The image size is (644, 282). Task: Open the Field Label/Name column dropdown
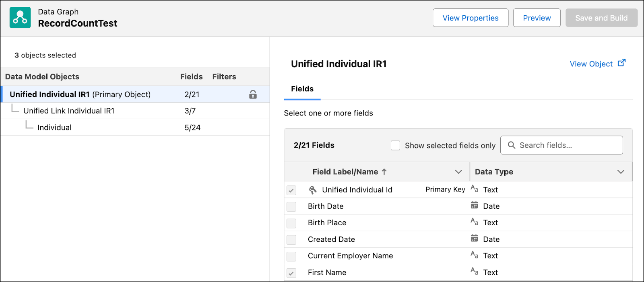pyautogui.click(x=458, y=172)
